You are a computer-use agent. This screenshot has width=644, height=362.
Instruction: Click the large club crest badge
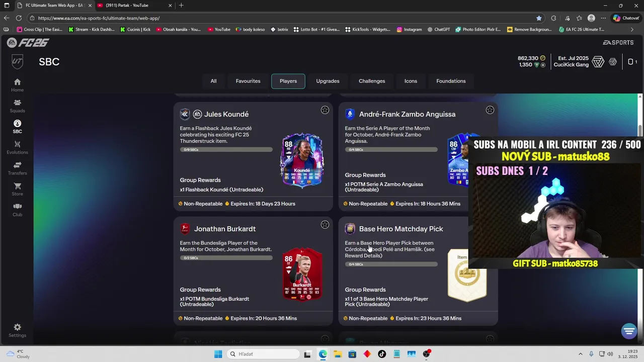pyautogui.click(x=598, y=62)
